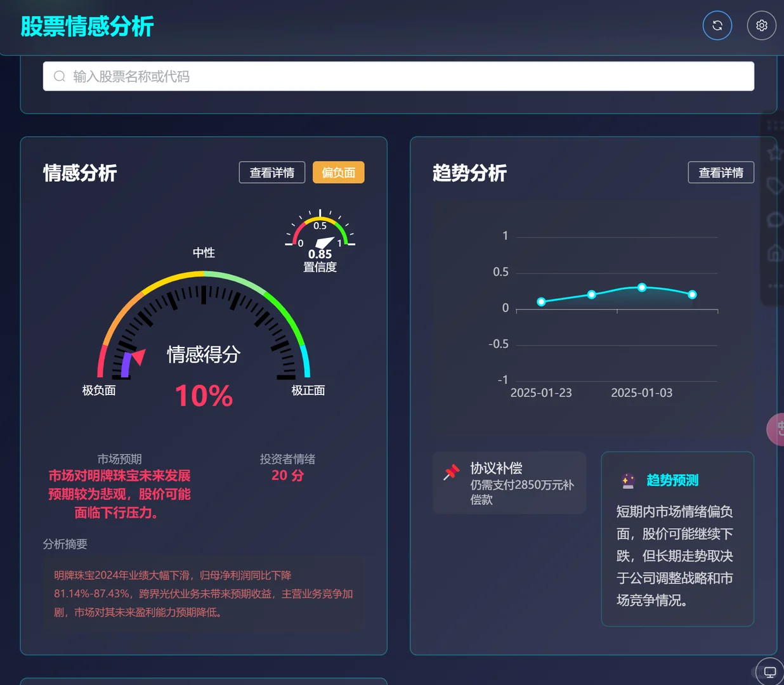Click 查看详情 on the 情感分析 card
This screenshot has height=685, width=784.
(x=271, y=172)
